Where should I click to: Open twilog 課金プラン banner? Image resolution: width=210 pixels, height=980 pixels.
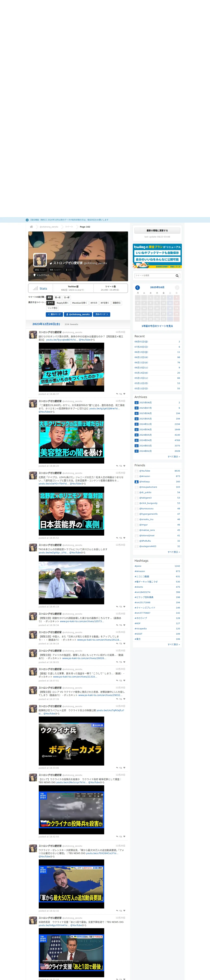point(157,256)
